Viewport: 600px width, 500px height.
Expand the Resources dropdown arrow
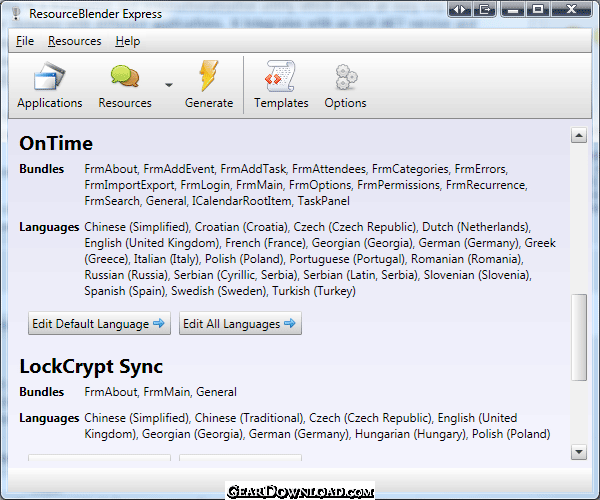point(169,85)
